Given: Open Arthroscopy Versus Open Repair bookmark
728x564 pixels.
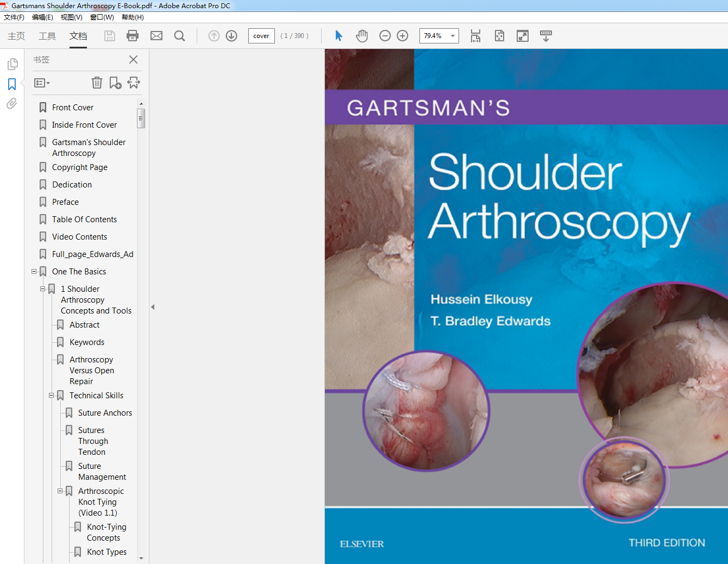Looking at the screenshot, I should 91,371.
